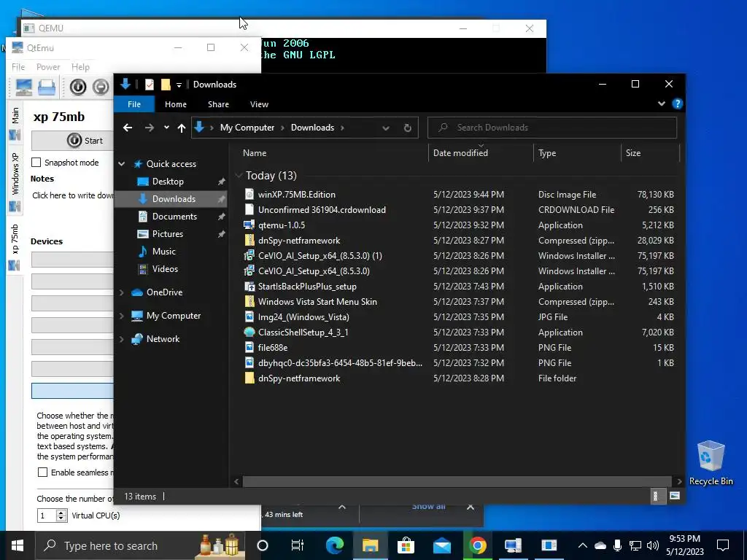Open QtEmu Power menu

(x=48, y=67)
